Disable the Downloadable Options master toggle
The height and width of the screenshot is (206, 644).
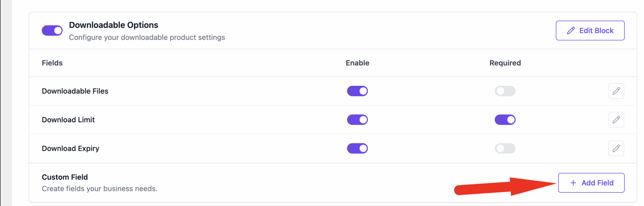click(52, 30)
